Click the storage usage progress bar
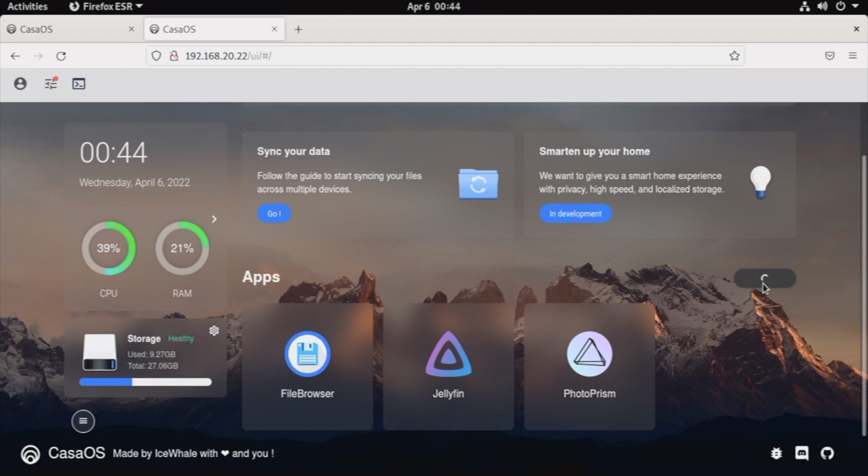This screenshot has height=476, width=868. (x=145, y=382)
